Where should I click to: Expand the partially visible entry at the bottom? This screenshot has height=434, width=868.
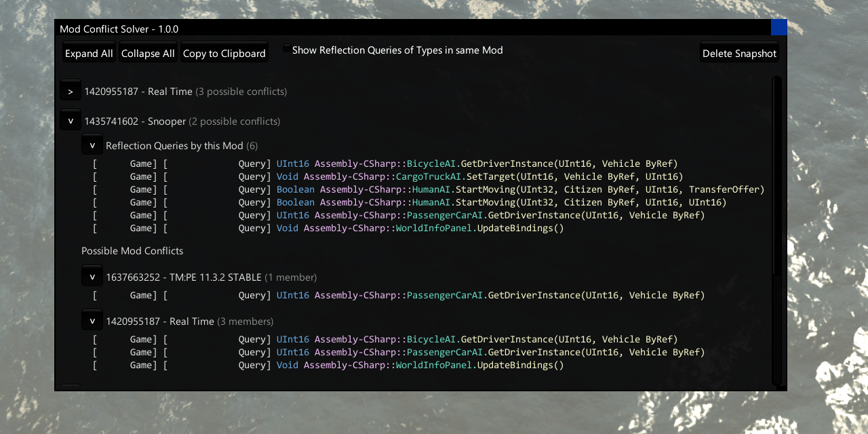(x=70, y=387)
